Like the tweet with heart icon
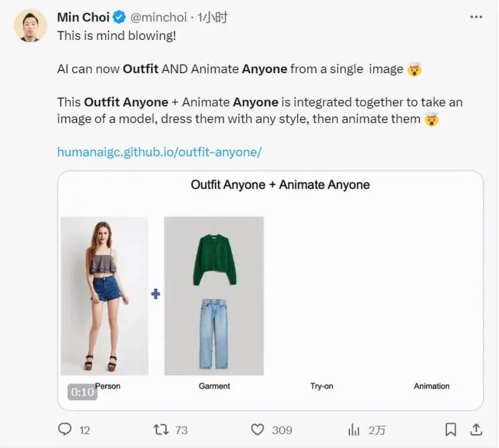 [257, 430]
